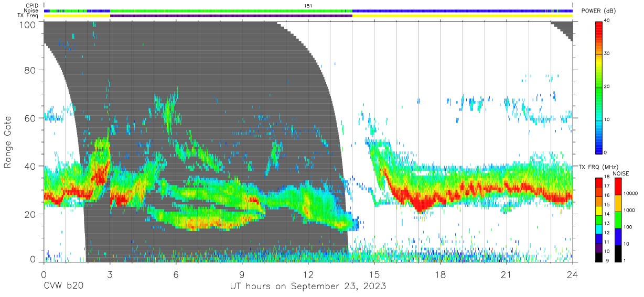This screenshot has width=644, height=297.
Task: Click hour 3 on the time axis
Action: point(110,274)
